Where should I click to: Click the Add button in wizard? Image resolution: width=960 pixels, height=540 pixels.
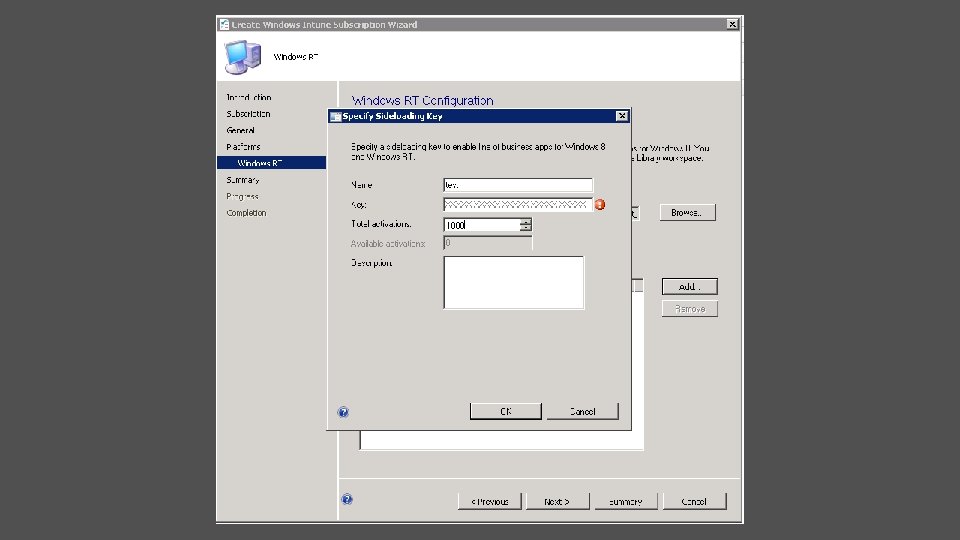689,287
